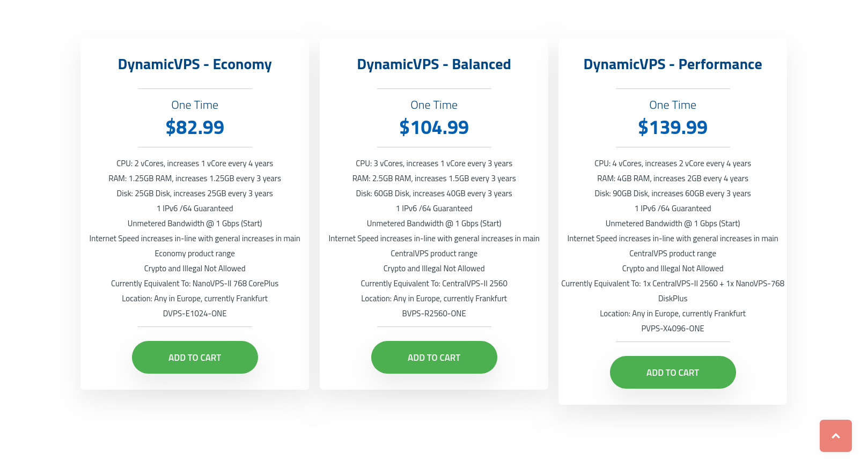Image resolution: width=868 pixels, height=468 pixels.
Task: Select the $82.99 price text
Action: pyautogui.click(x=195, y=128)
